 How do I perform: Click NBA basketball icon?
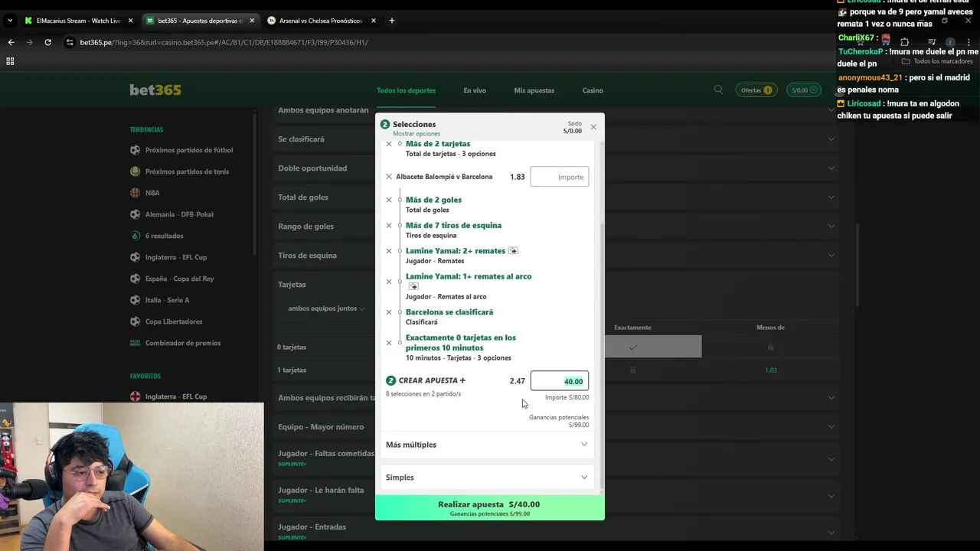pos(136,193)
